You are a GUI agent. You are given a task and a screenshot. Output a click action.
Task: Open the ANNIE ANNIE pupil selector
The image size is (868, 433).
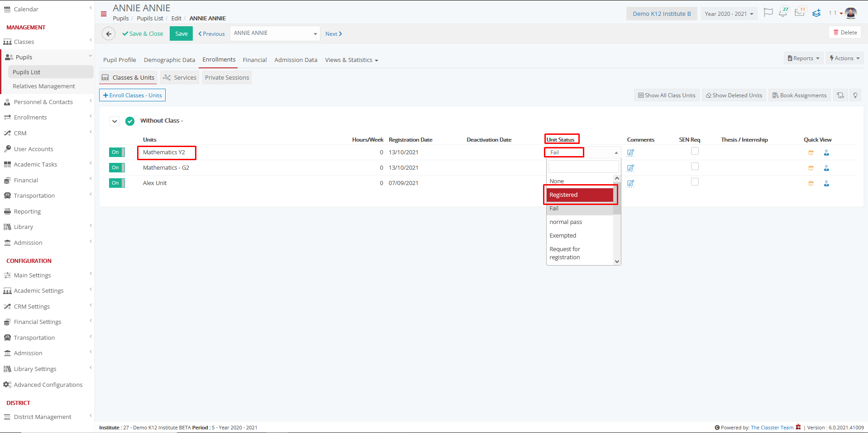[275, 33]
